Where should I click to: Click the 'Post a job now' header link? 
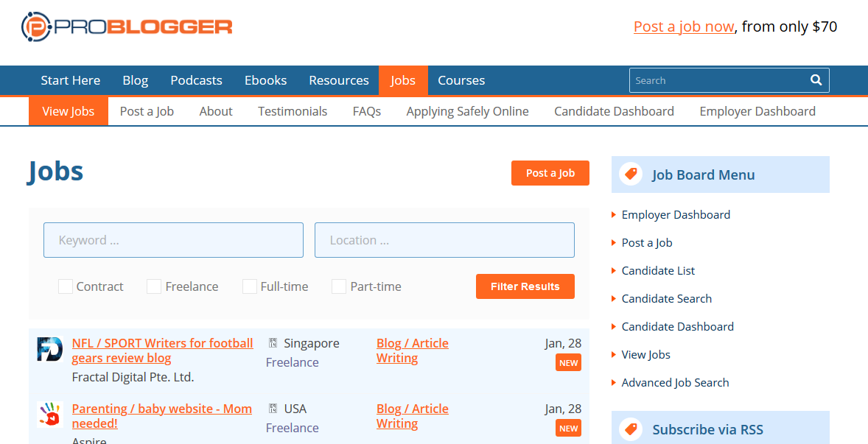pyautogui.click(x=684, y=27)
